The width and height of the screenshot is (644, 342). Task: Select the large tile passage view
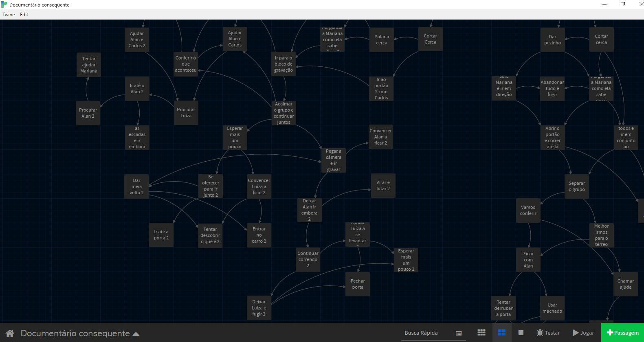(x=502, y=333)
